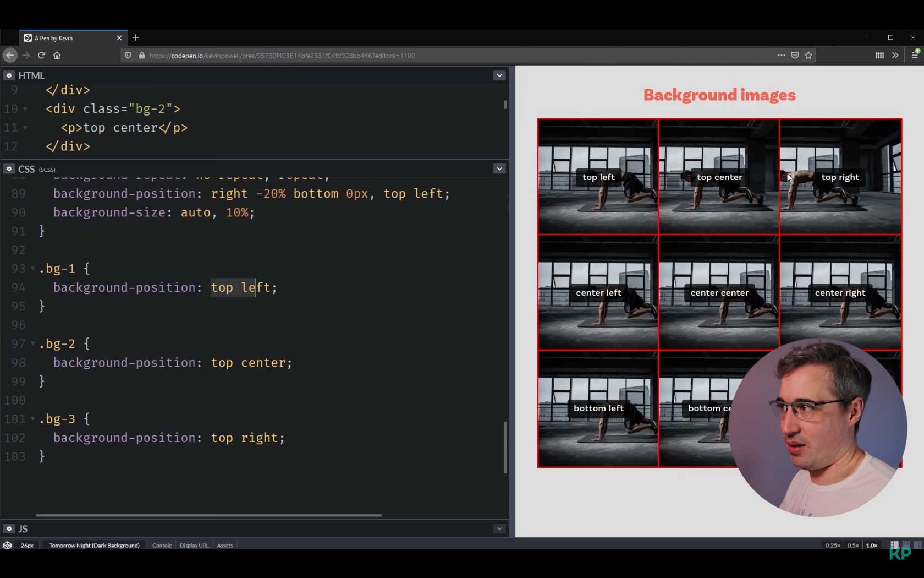
Task: Reload the current page
Action: coord(41,55)
